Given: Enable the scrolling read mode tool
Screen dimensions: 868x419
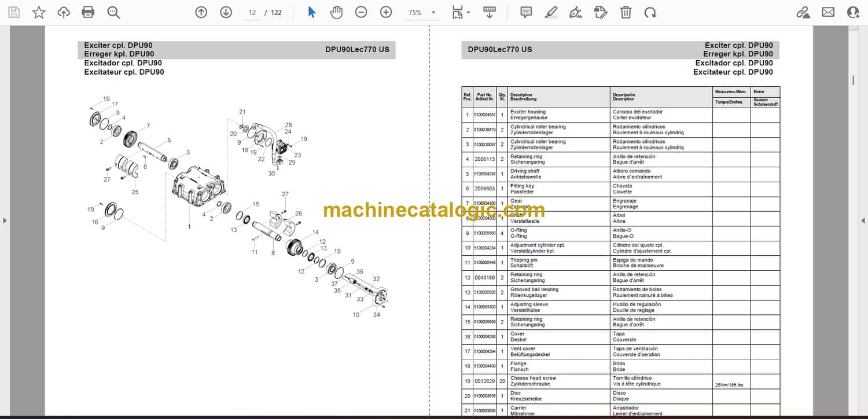Looking at the screenshot, I should 490,12.
